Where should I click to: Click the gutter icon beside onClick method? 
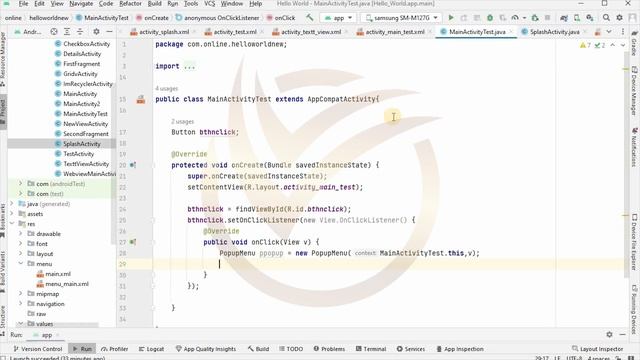click(133, 242)
